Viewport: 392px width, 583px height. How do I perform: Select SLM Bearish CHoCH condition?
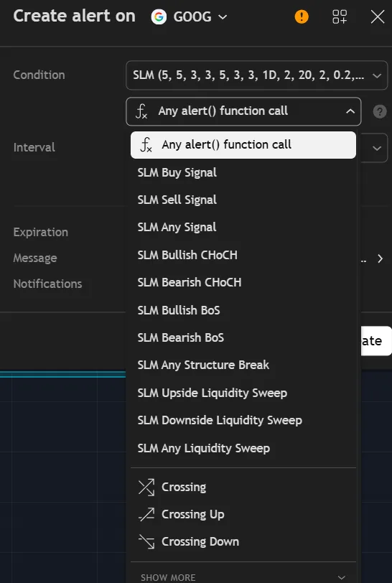pyautogui.click(x=243, y=283)
